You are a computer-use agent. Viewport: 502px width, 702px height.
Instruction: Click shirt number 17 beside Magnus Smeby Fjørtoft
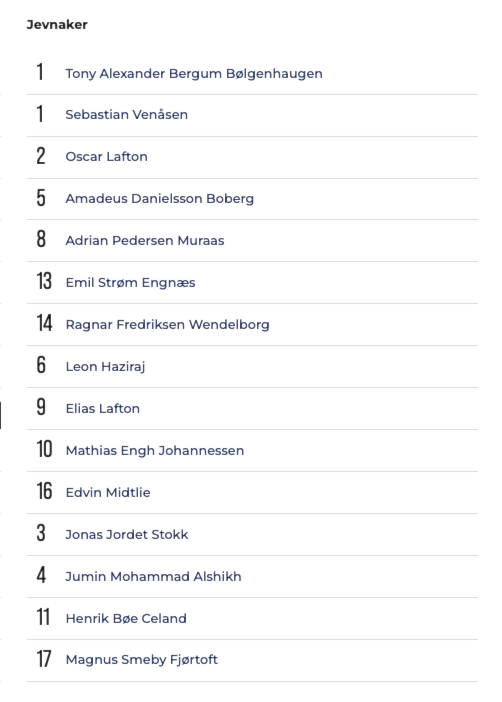click(44, 659)
